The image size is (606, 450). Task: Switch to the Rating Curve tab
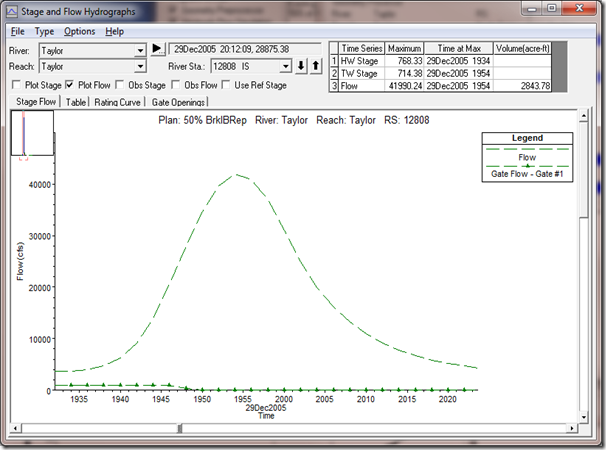(118, 102)
